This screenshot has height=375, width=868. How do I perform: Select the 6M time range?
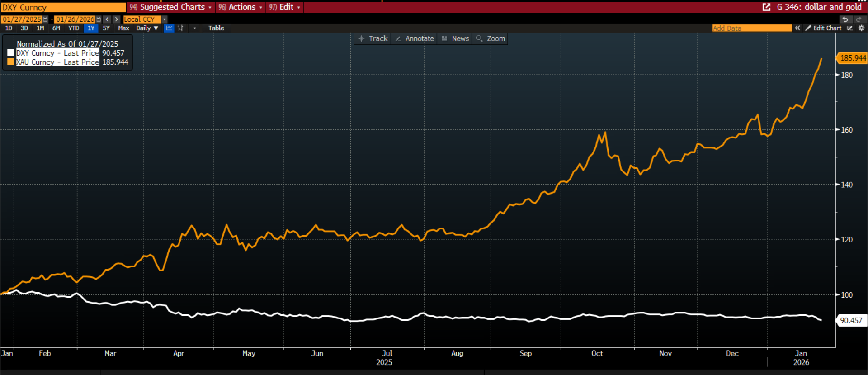click(x=56, y=28)
